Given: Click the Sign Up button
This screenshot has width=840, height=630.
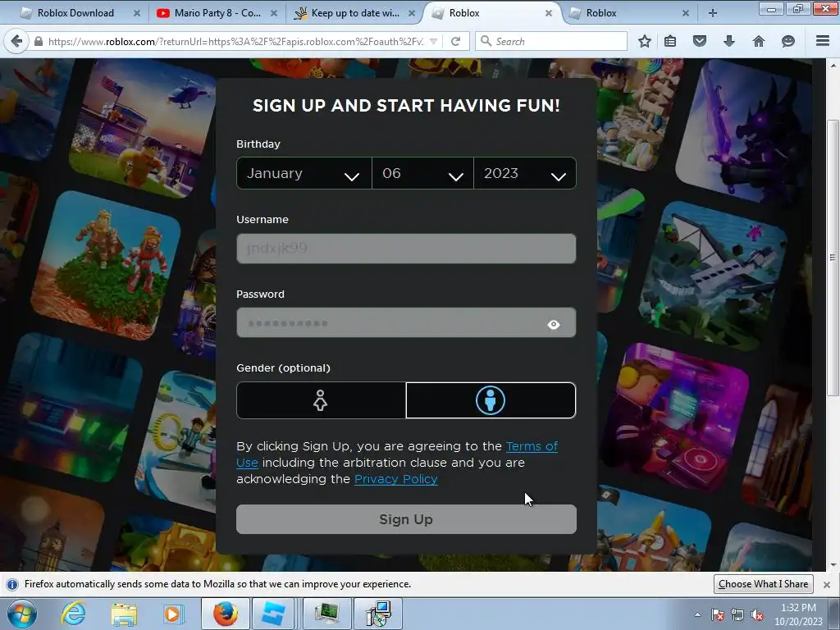Looking at the screenshot, I should [x=406, y=519].
